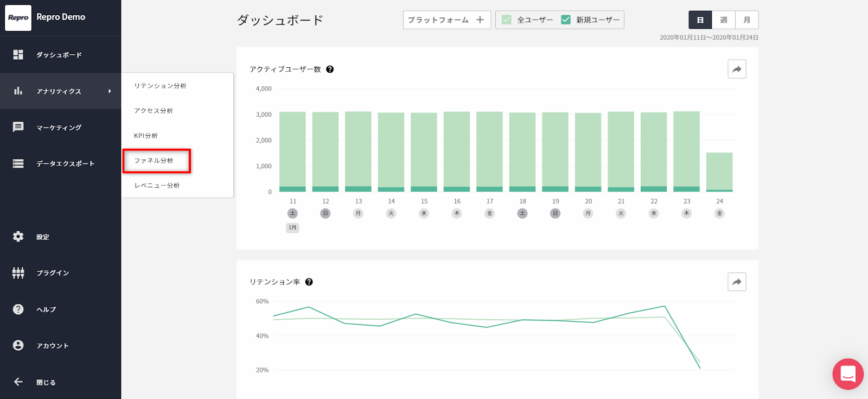This screenshot has height=399, width=868.
Task: Click the アカウント person icon
Action: pyautogui.click(x=18, y=345)
